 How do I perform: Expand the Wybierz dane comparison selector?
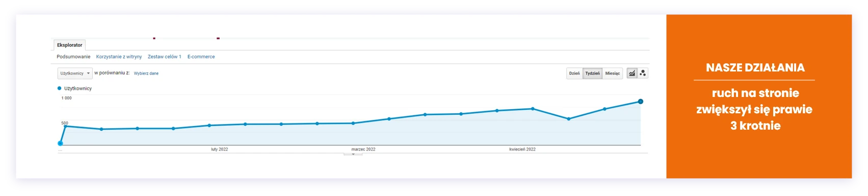tap(146, 73)
